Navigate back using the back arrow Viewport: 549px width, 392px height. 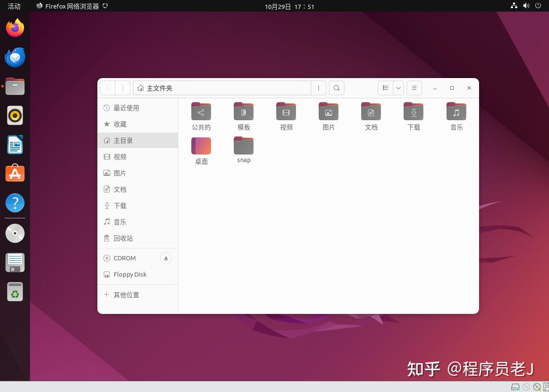click(x=107, y=87)
